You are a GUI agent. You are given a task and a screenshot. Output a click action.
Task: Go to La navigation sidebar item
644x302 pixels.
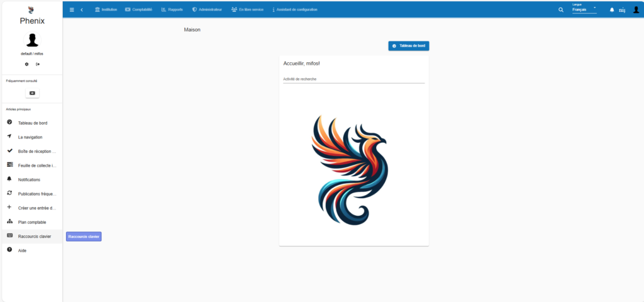(x=30, y=137)
